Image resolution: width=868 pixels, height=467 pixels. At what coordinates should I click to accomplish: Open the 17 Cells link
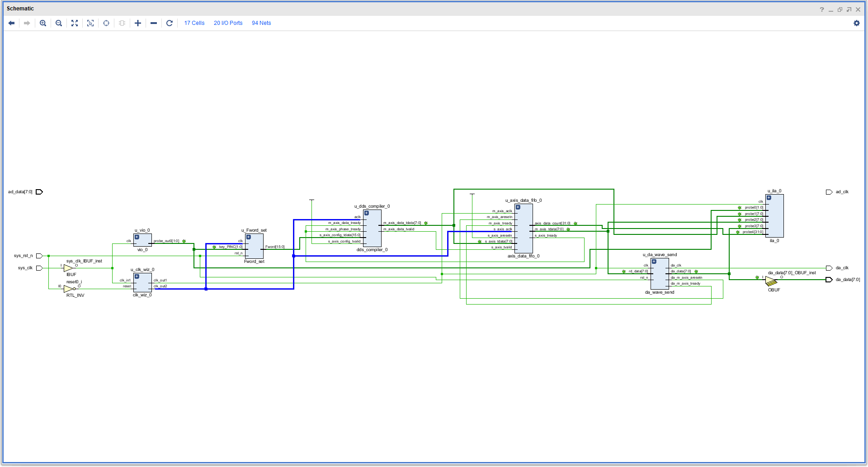[x=194, y=23]
